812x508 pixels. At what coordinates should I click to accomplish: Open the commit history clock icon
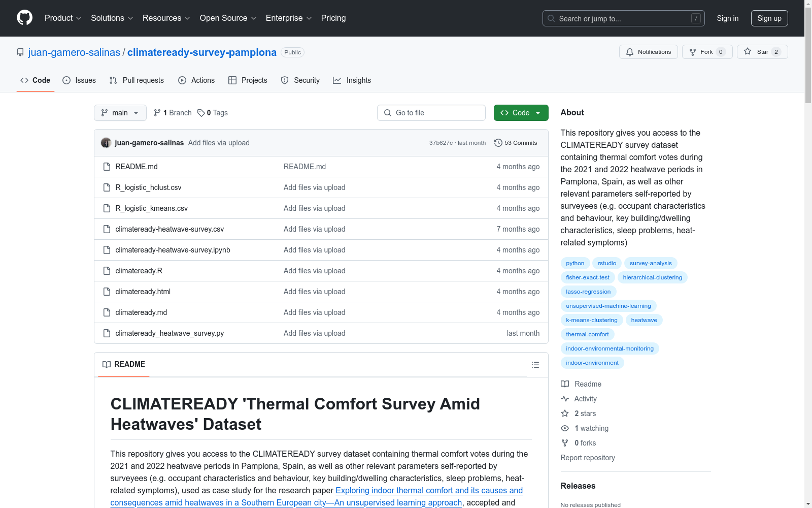[498, 143]
